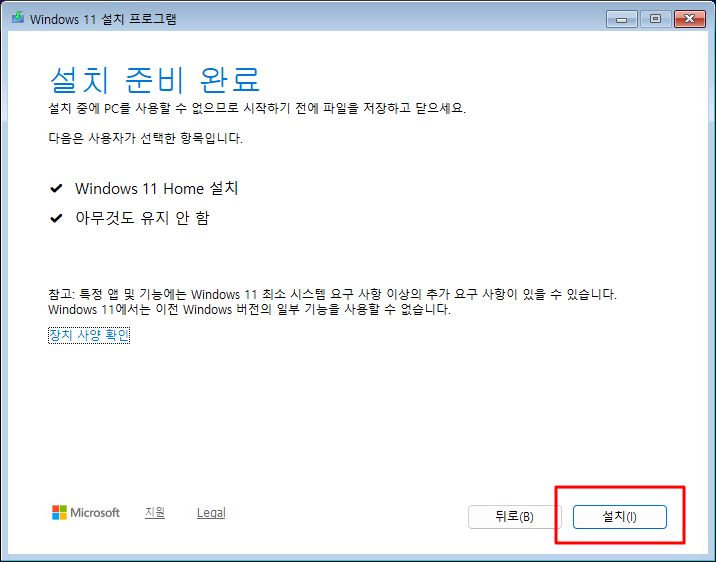This screenshot has height=562, width=716.
Task: Open the 장치 사양 확인 link
Action: coord(89,335)
